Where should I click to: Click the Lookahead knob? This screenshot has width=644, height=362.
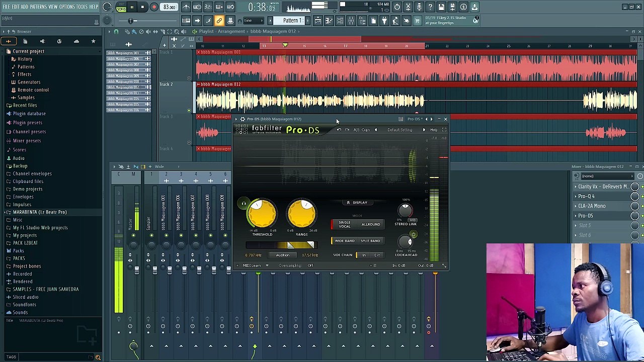point(405,242)
